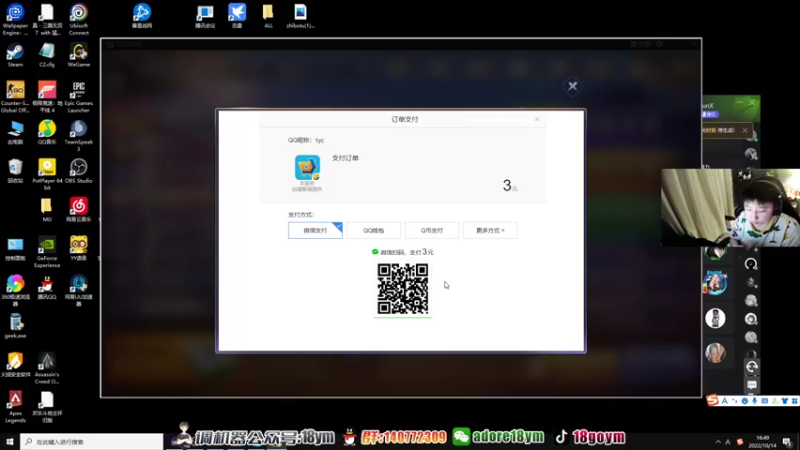Open 网易UU加速器 shortcut
Viewport: 800px width, 450px height.
coord(79,291)
